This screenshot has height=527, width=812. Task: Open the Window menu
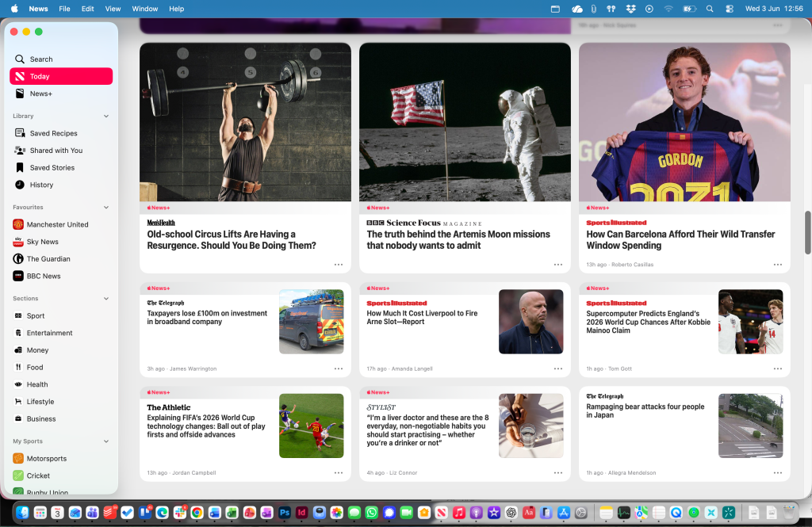tap(145, 9)
